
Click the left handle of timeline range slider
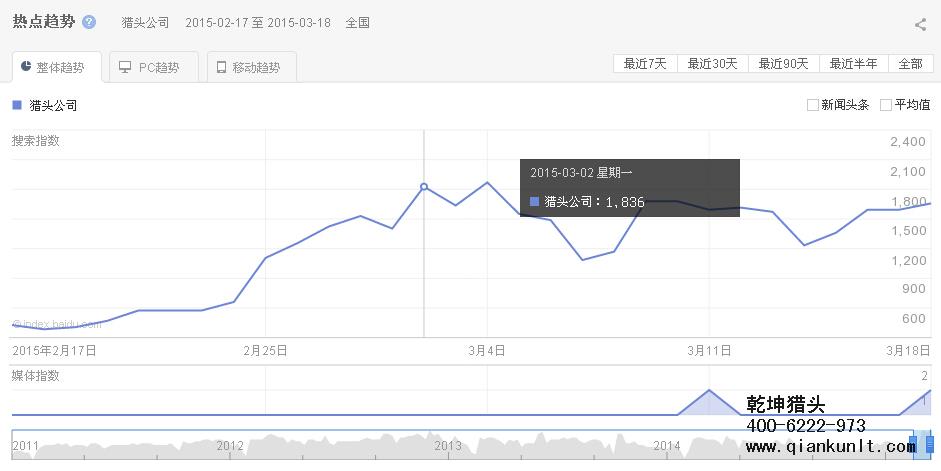coord(913,443)
